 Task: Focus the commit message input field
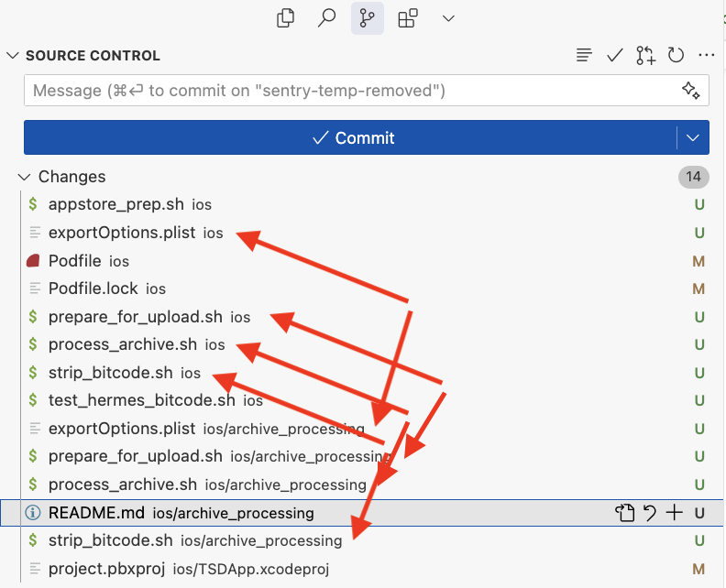(367, 90)
